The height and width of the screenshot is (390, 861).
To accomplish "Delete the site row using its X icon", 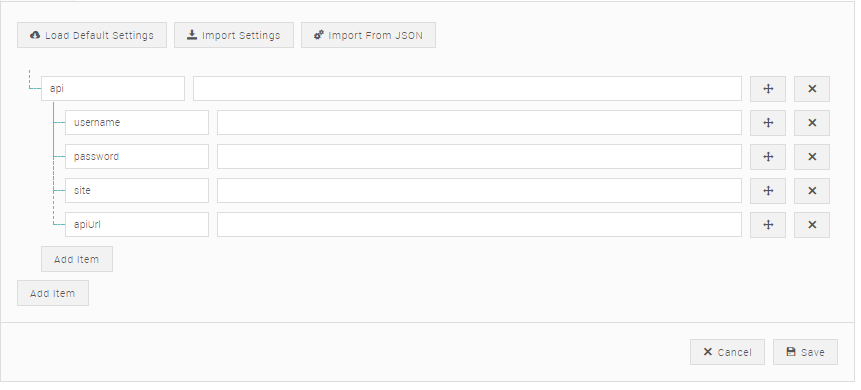I will [812, 191].
